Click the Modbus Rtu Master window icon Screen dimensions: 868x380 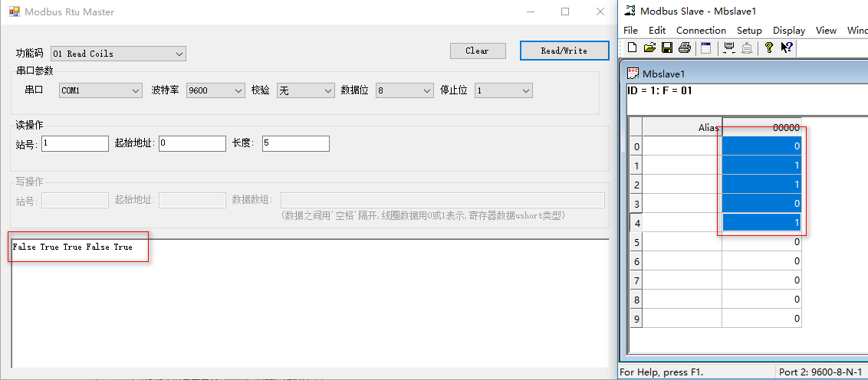click(x=15, y=11)
